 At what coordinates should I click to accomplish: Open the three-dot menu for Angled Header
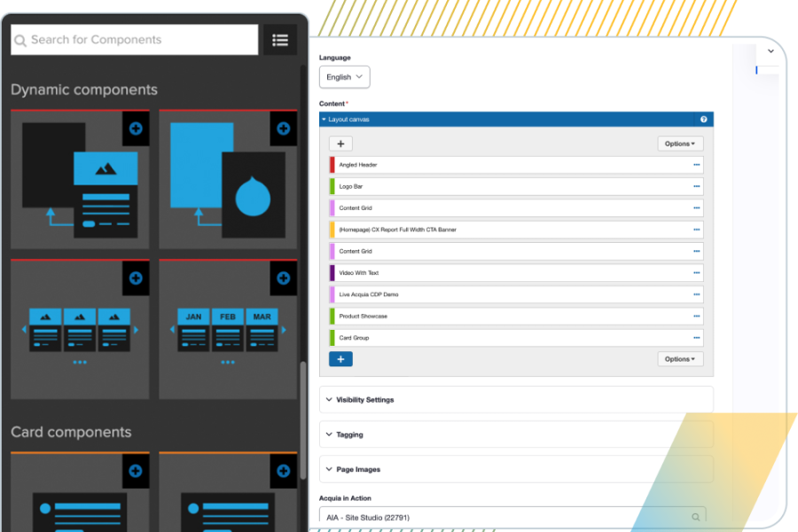point(696,165)
